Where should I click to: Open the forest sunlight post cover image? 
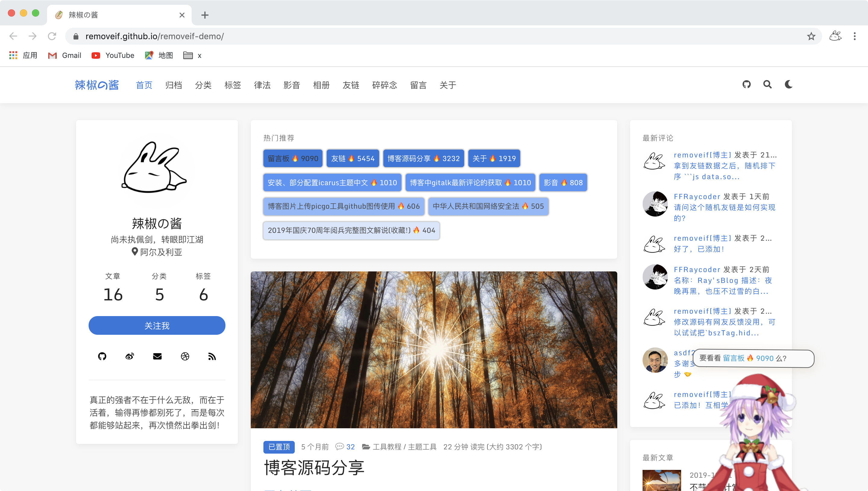click(434, 350)
